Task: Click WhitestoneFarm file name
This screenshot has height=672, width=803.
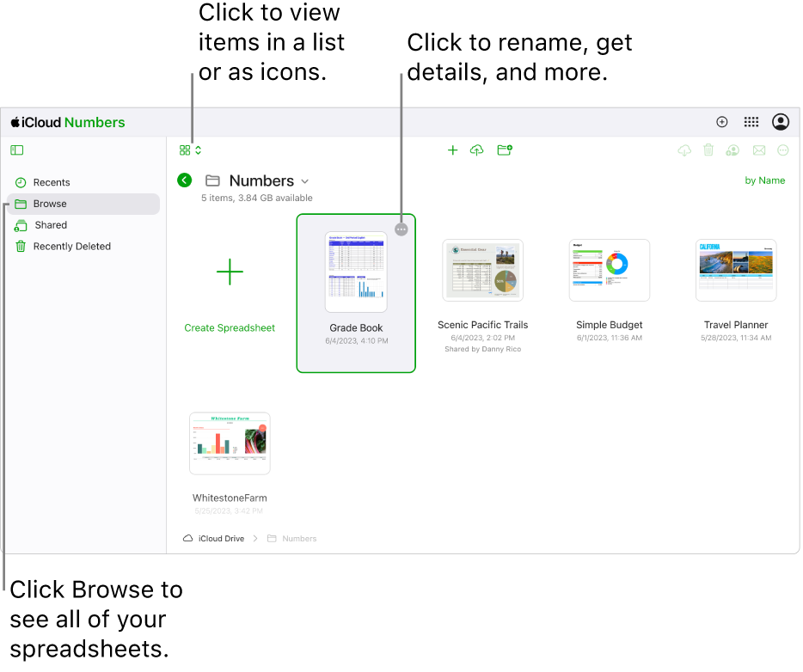Action: click(230, 498)
